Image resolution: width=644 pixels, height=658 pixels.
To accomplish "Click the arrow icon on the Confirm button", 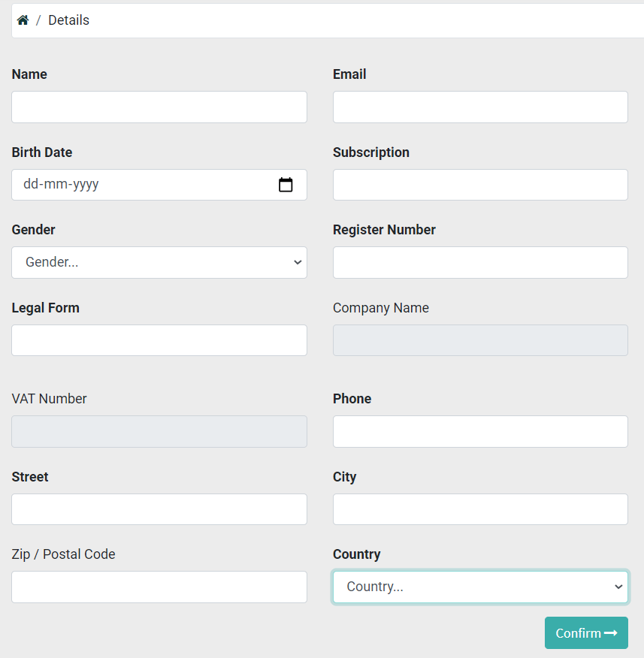I will (x=611, y=632).
